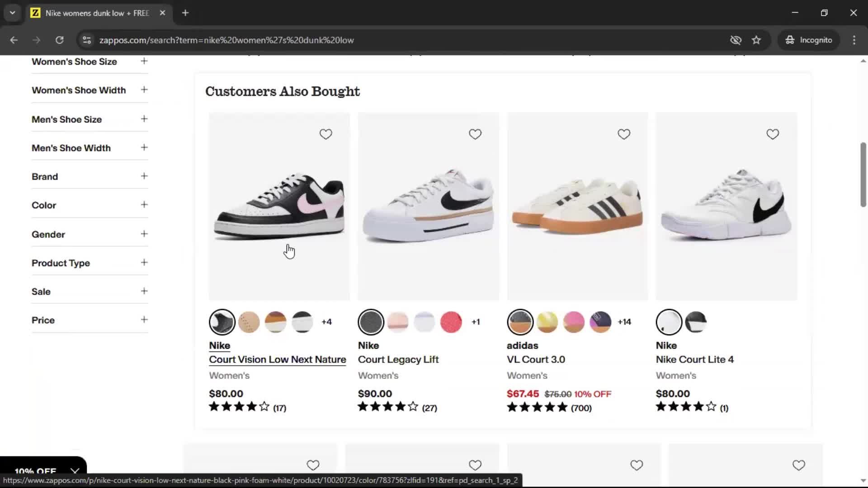Select dark gray swatch for Court Legacy Lift
This screenshot has width=868, height=488.
click(371, 322)
